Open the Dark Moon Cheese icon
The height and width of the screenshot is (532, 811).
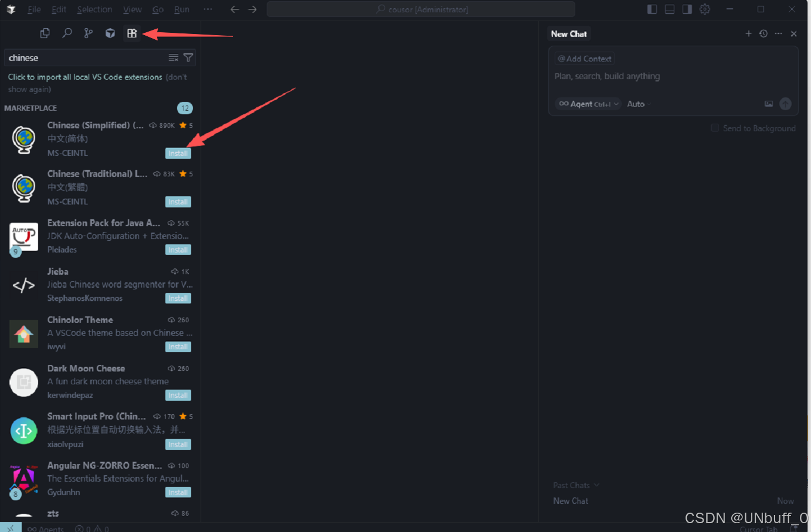(x=24, y=383)
